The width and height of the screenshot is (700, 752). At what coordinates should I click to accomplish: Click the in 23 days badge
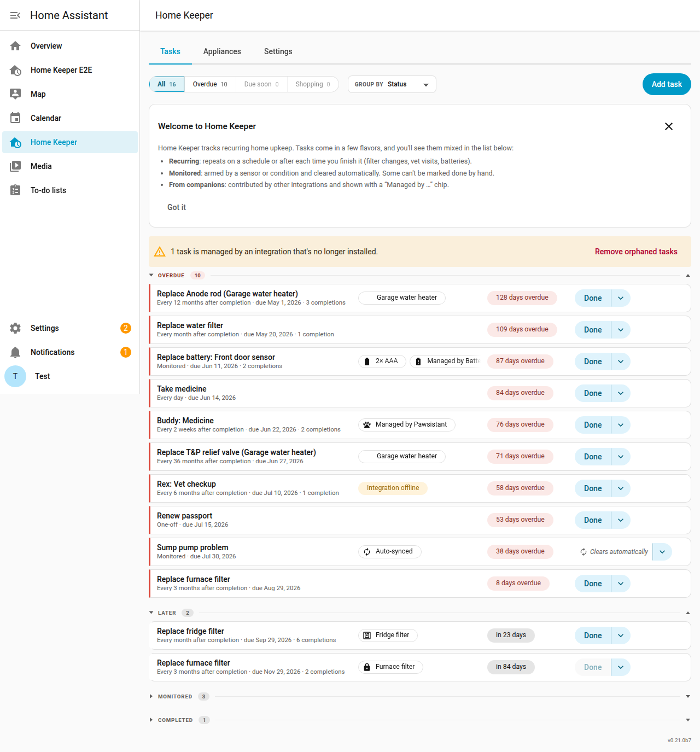(511, 635)
